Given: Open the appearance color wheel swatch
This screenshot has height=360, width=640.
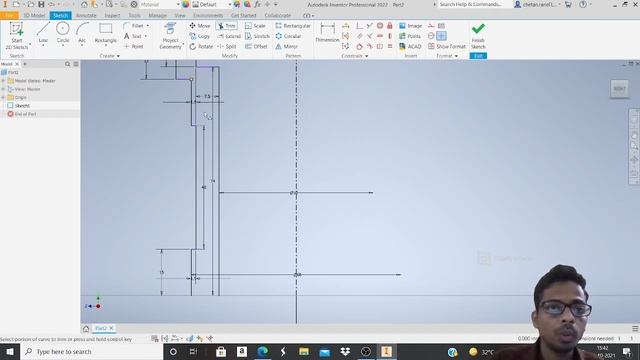Looking at the screenshot, I should pos(186,4).
